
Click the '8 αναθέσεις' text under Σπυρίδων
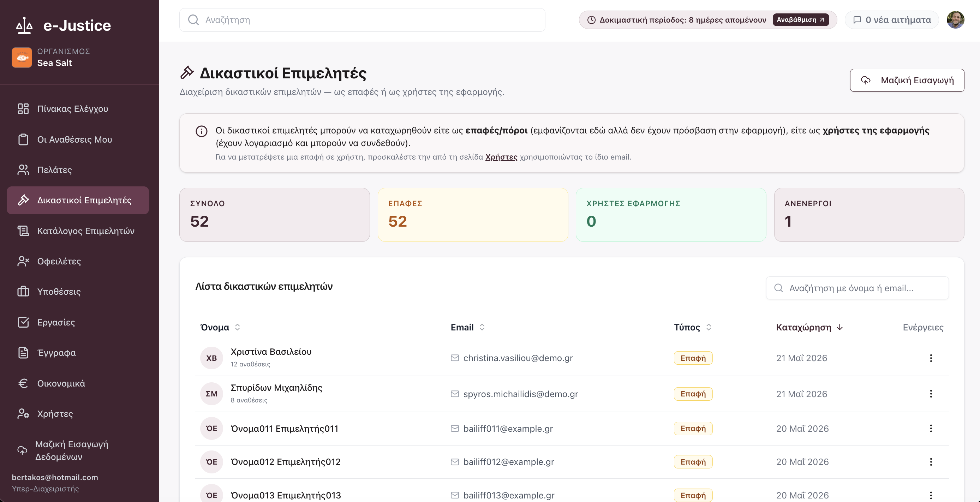coord(249,400)
